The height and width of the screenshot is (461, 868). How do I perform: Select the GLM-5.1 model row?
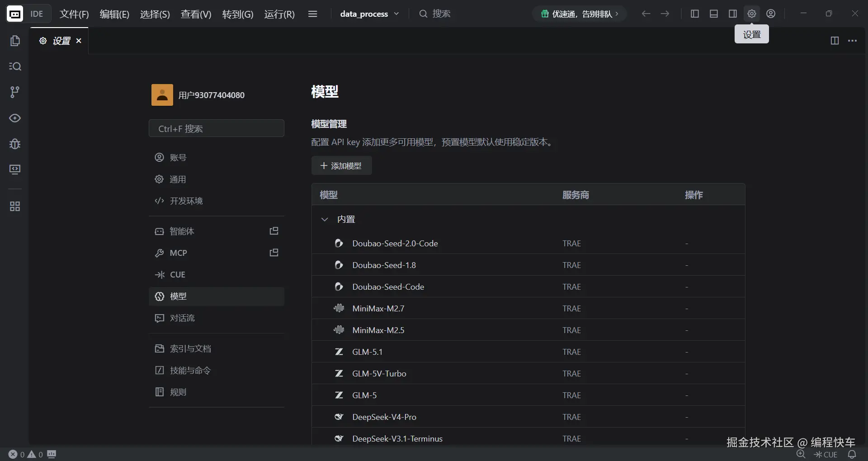pyautogui.click(x=528, y=352)
